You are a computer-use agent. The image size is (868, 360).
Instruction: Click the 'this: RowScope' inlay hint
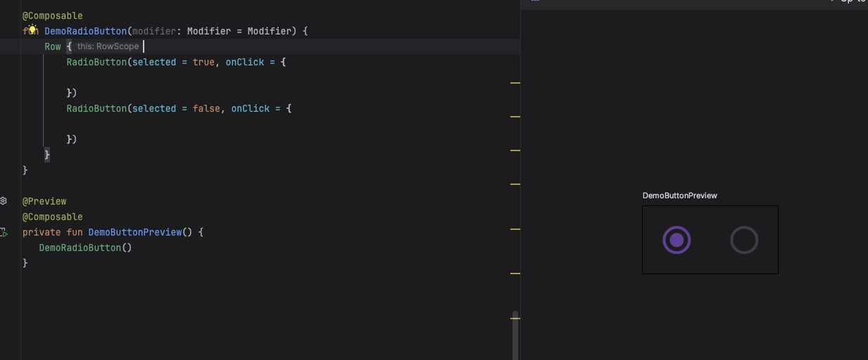click(108, 46)
